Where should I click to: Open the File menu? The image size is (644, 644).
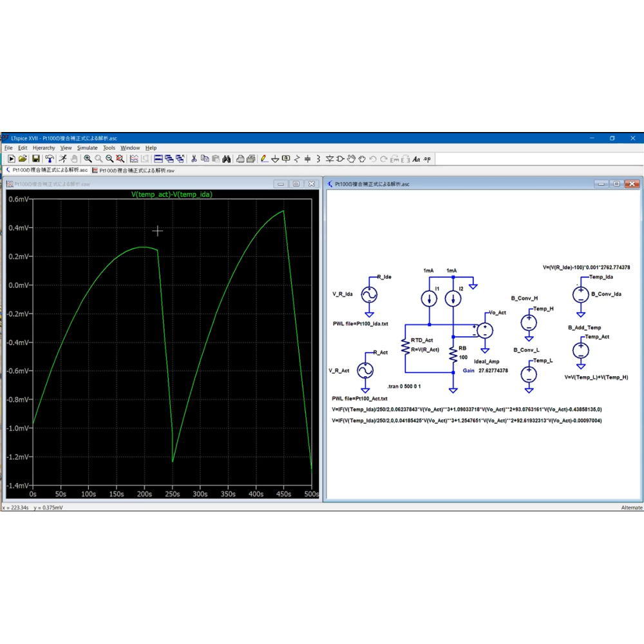click(8, 148)
